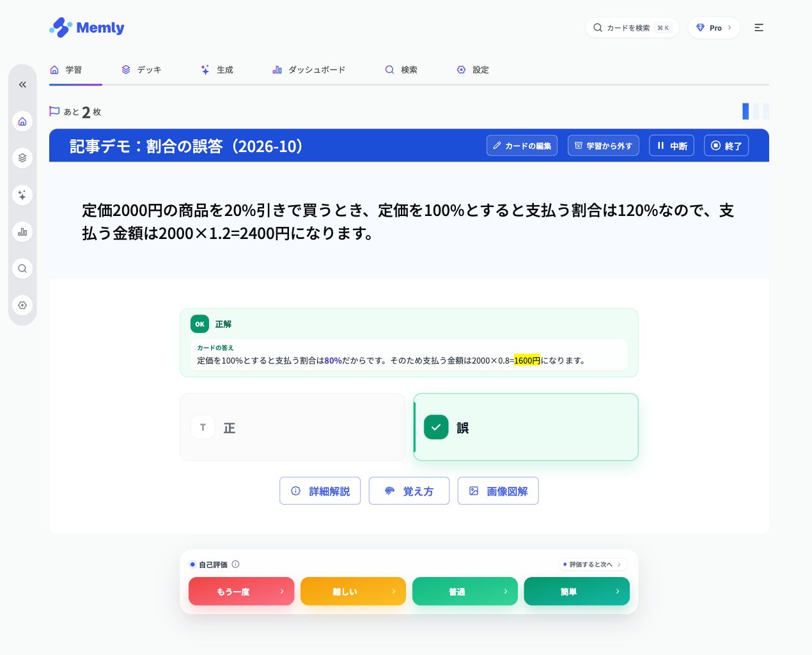This screenshot has width=812, height=655.
Task: End session with 終了 button
Action: click(726, 146)
